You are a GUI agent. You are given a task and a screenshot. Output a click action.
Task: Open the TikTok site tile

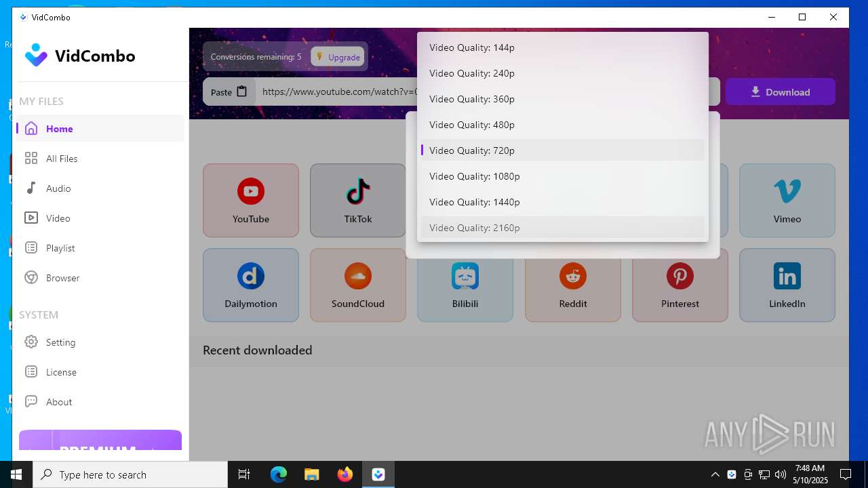point(357,201)
